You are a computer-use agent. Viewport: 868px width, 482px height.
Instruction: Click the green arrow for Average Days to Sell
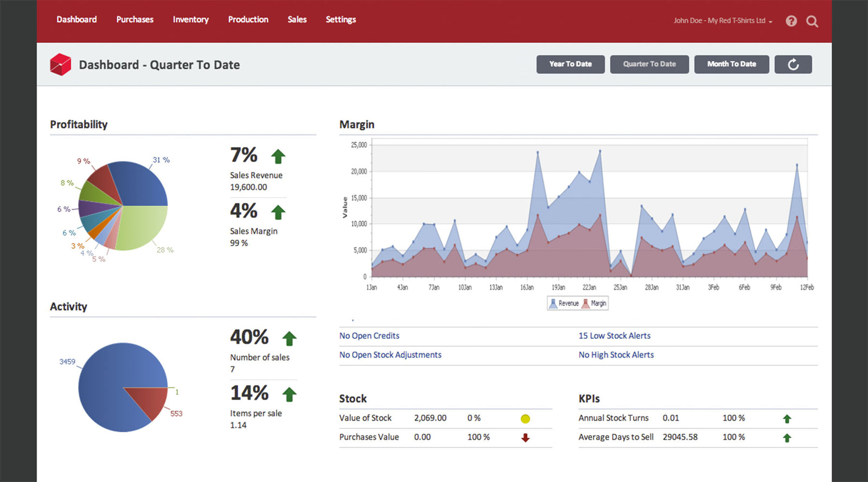(787, 438)
